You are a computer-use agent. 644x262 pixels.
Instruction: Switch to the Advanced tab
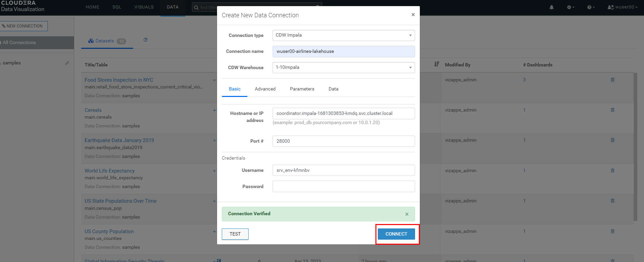pyautogui.click(x=265, y=89)
